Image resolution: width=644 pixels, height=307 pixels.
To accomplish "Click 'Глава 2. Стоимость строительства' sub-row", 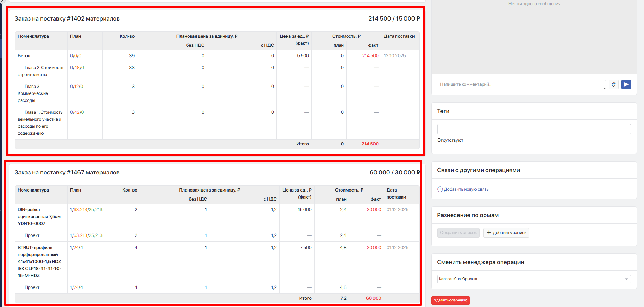I will click(x=40, y=71).
